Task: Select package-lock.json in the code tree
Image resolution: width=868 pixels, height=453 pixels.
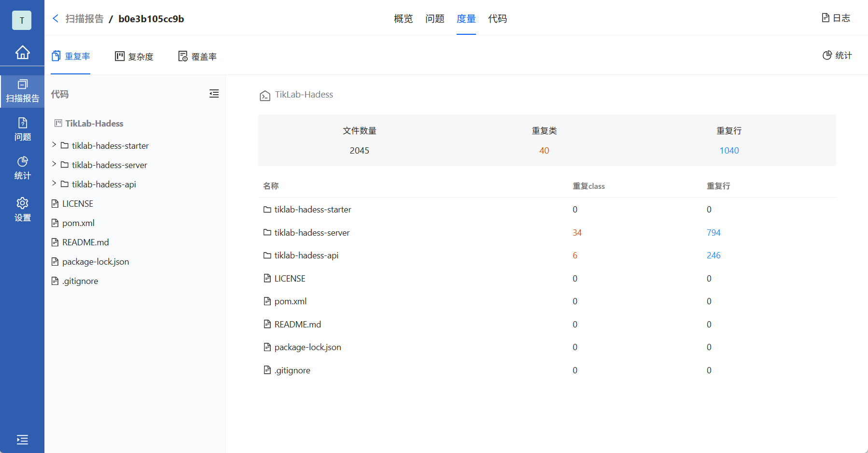Action: (x=90, y=262)
